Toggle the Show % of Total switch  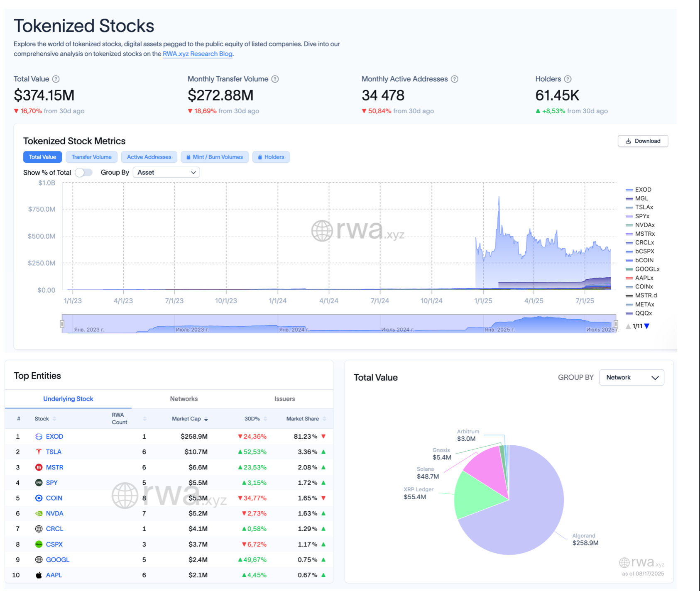click(83, 172)
